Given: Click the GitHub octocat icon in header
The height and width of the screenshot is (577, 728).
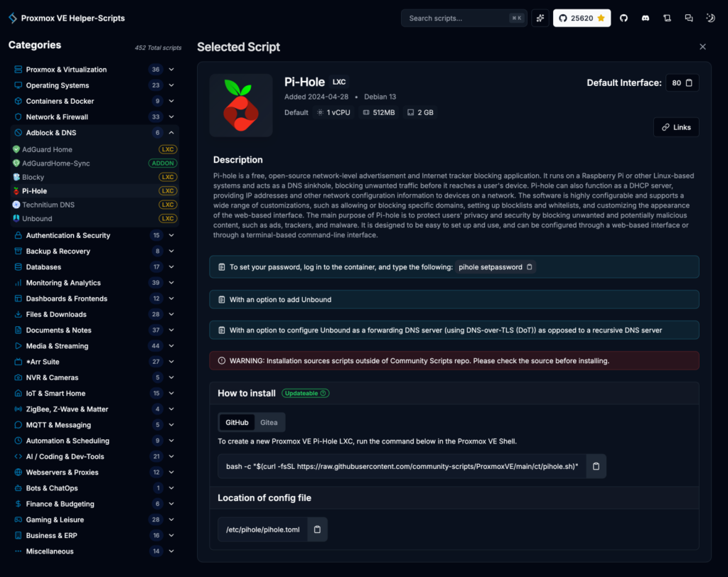Looking at the screenshot, I should point(624,18).
